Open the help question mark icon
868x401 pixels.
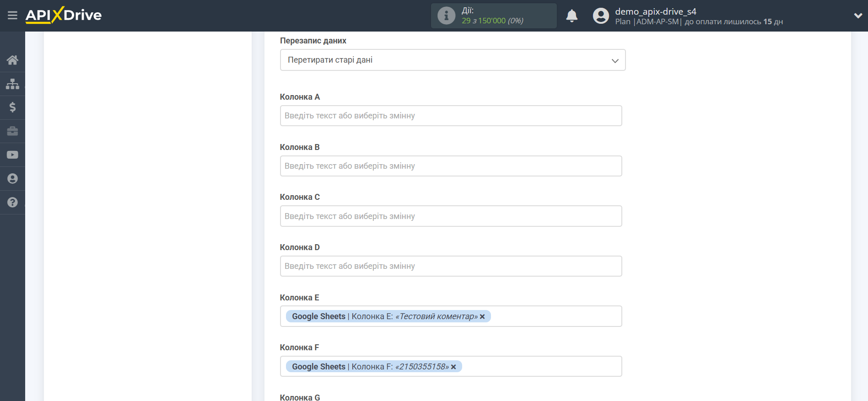pos(12,202)
